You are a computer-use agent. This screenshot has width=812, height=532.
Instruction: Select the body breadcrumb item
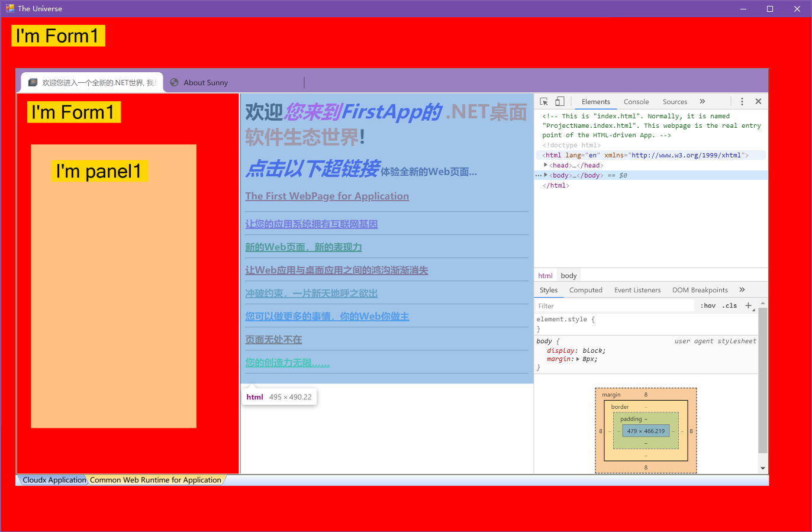pyautogui.click(x=569, y=276)
